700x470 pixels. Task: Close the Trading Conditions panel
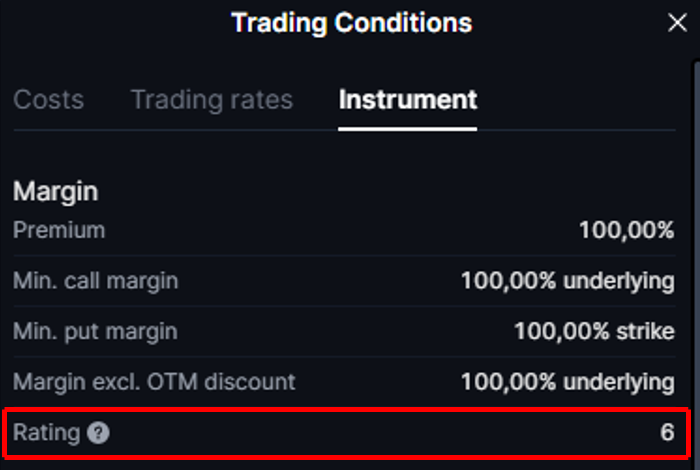tap(677, 23)
